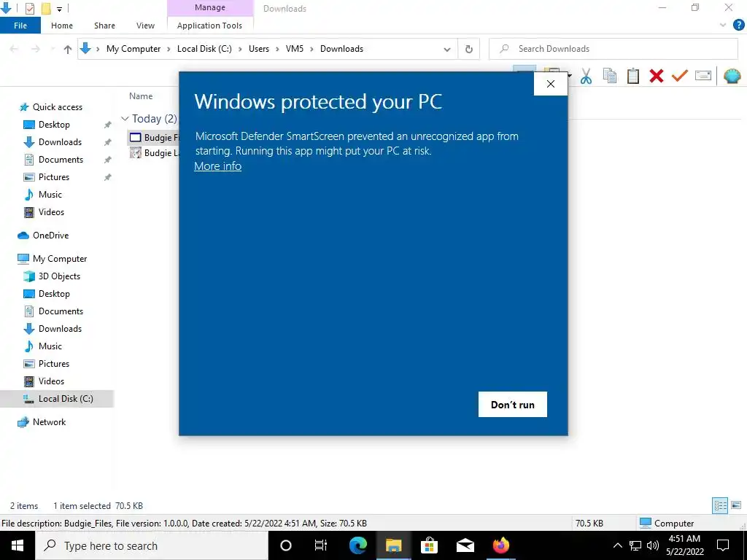Open the File menu
The image size is (747, 560).
(x=20, y=26)
